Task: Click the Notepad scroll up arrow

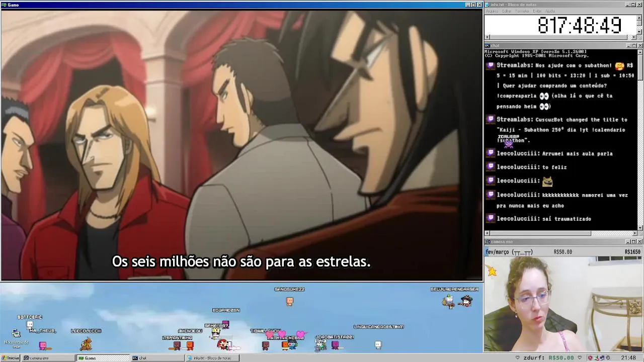Action: pyautogui.click(x=639, y=17)
